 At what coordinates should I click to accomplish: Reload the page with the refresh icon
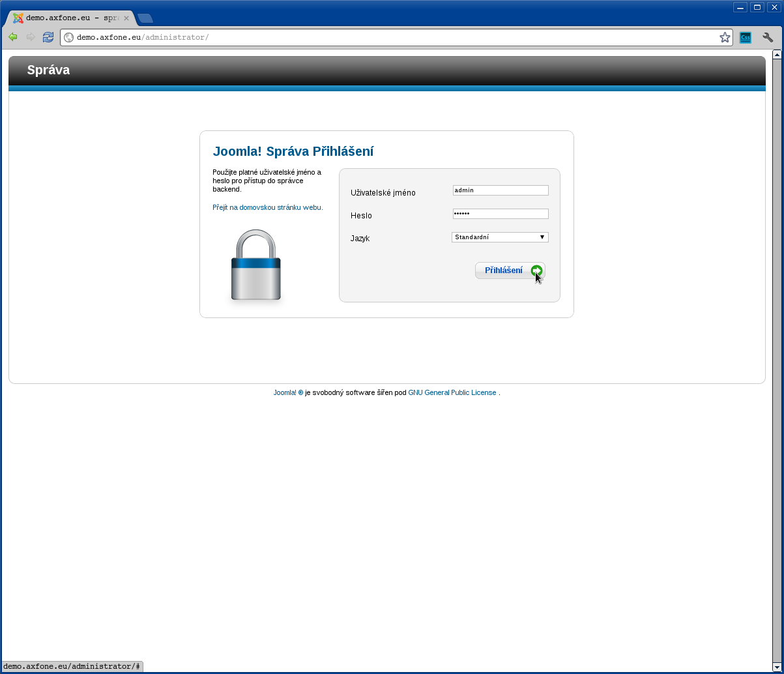tap(48, 37)
